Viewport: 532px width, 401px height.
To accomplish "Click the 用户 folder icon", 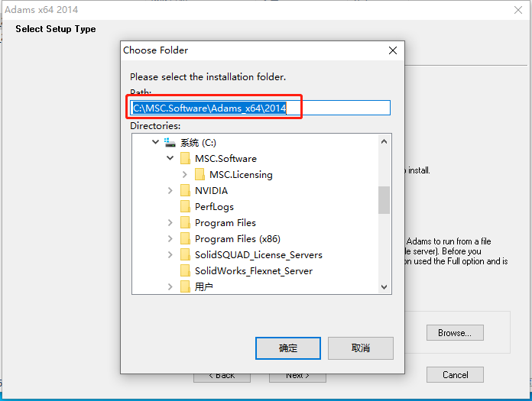I will click(x=185, y=286).
